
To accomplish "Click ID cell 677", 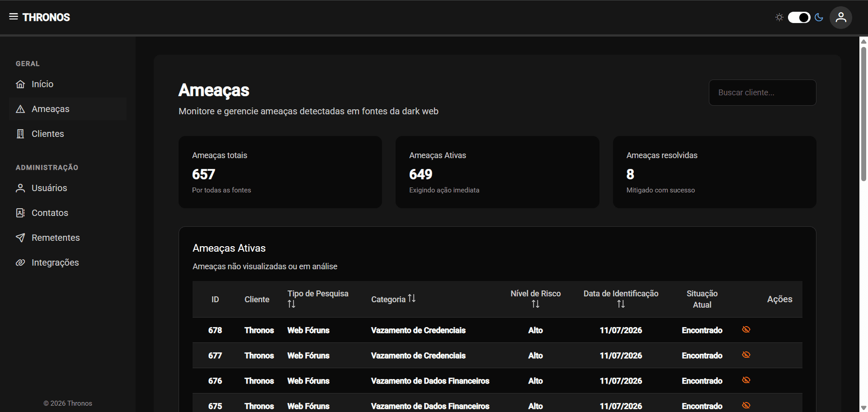I will pos(215,356).
